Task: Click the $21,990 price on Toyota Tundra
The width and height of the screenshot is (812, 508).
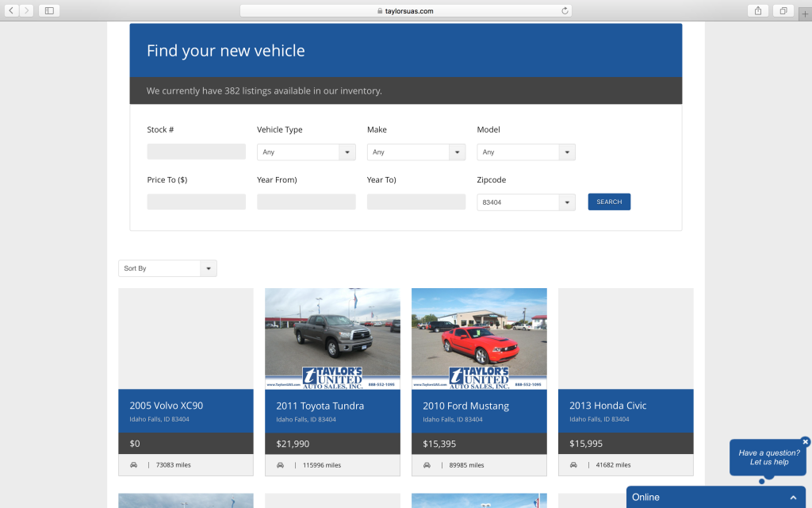Action: coord(293,444)
